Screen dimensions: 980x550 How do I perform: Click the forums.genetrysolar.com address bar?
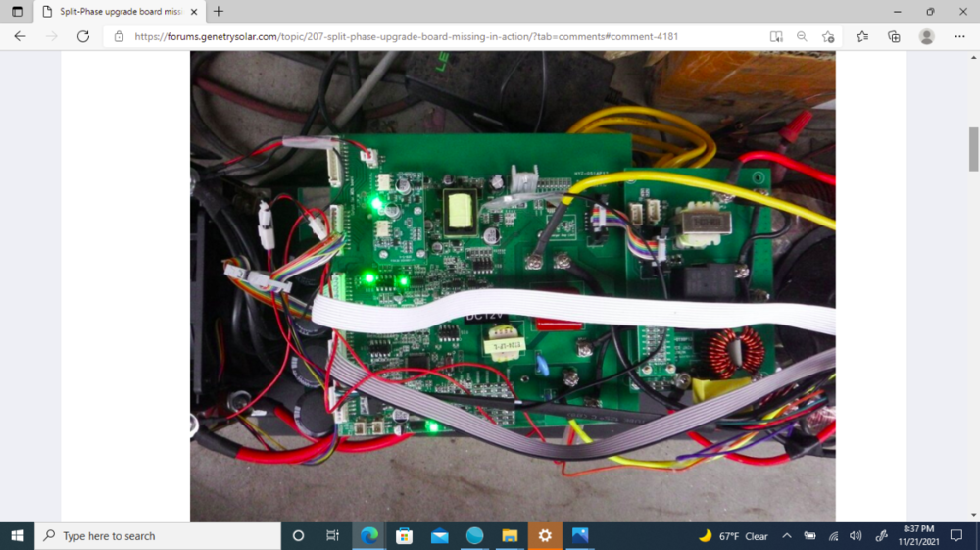tap(407, 37)
